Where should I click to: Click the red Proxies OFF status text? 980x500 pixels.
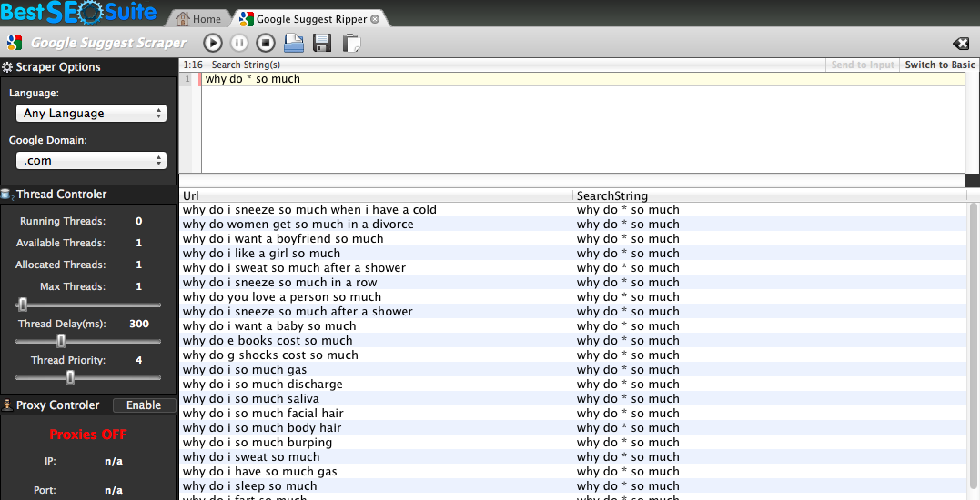[x=88, y=435]
